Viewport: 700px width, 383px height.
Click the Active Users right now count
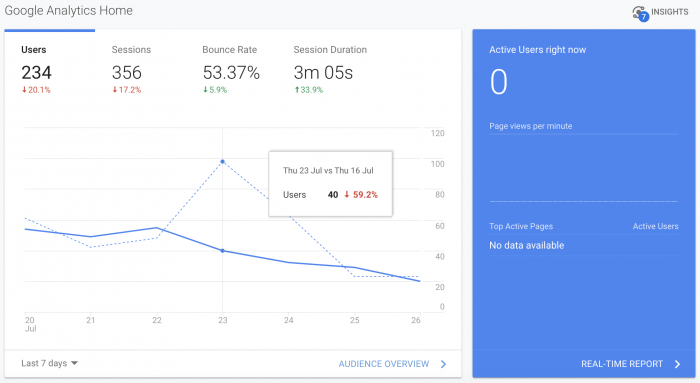(499, 82)
